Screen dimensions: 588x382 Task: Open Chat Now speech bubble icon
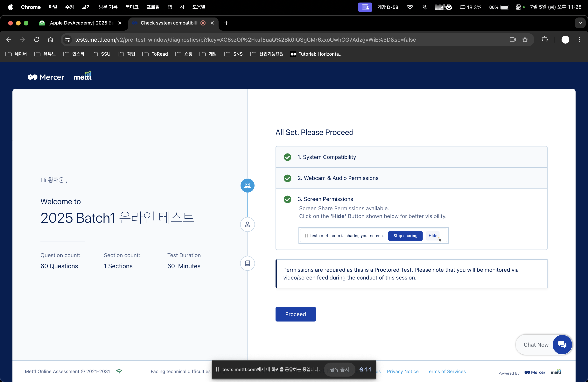click(562, 344)
